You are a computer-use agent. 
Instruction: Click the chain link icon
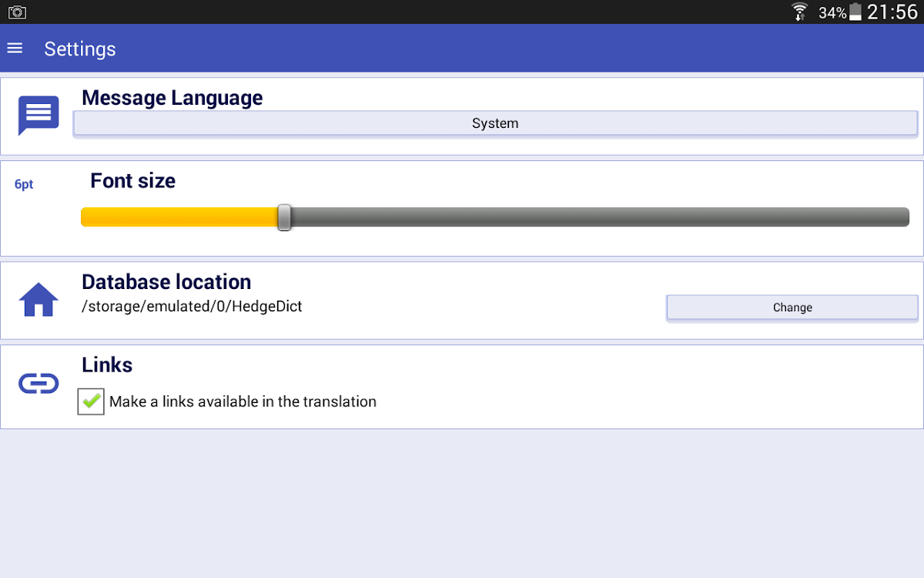point(38,383)
